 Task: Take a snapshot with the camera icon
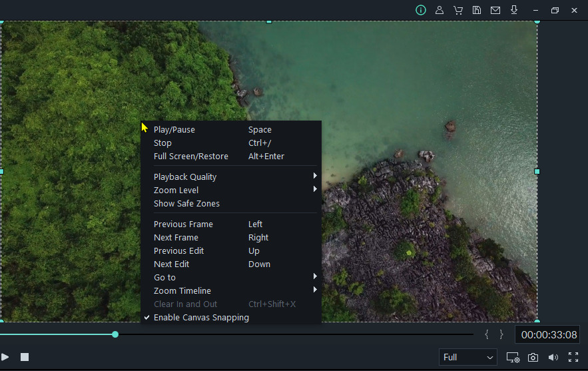point(533,358)
